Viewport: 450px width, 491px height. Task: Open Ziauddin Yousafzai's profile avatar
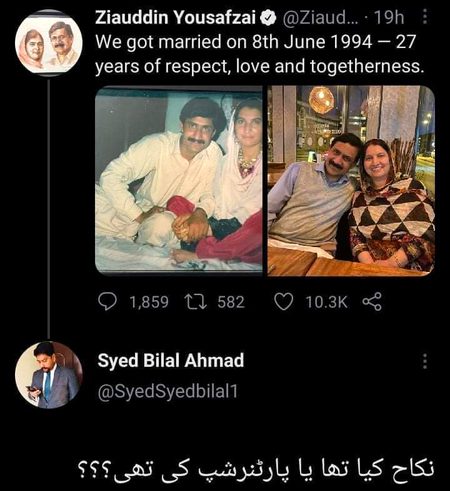pyautogui.click(x=49, y=42)
